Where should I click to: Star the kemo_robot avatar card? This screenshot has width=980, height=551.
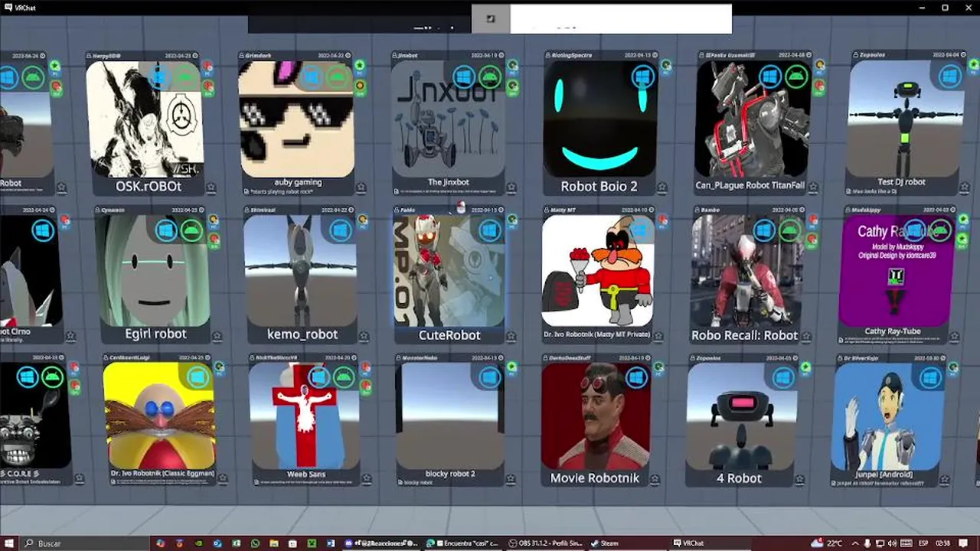(364, 336)
